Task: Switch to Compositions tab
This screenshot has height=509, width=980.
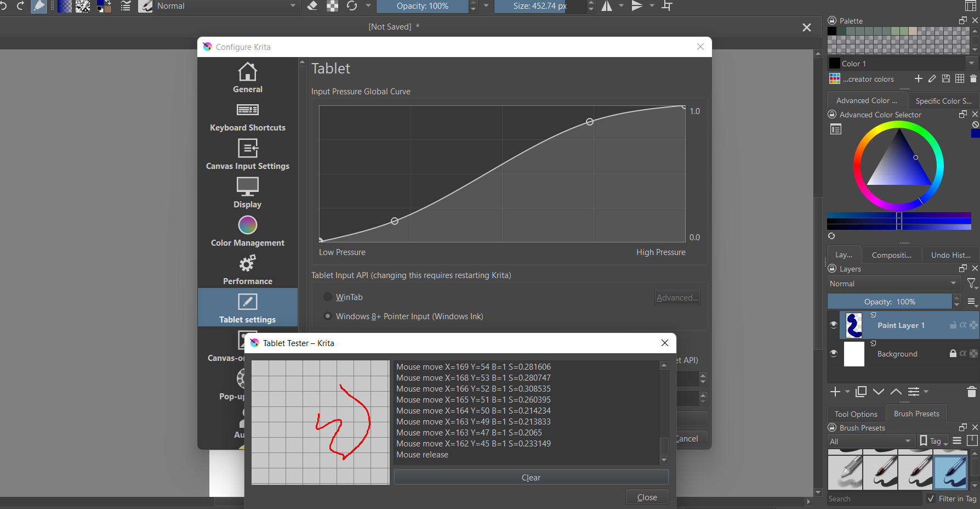Action: [892, 255]
